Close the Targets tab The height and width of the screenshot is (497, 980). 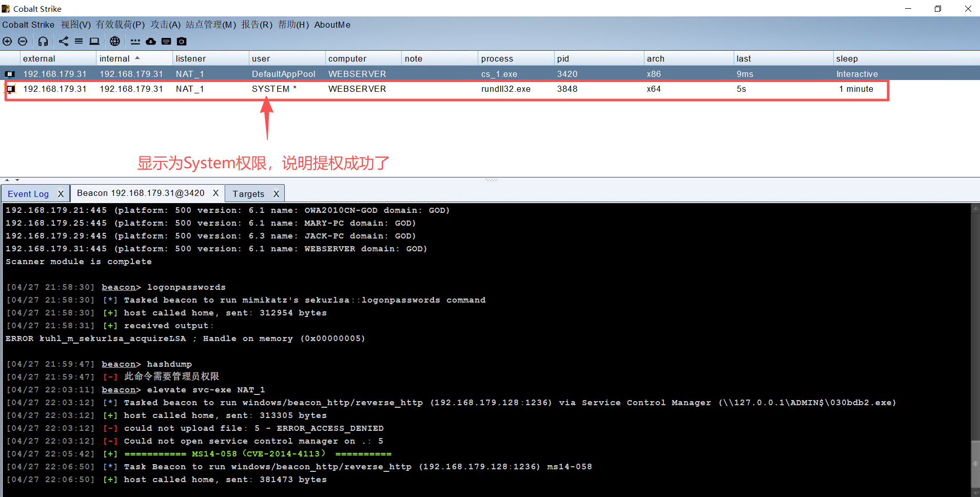pos(276,194)
